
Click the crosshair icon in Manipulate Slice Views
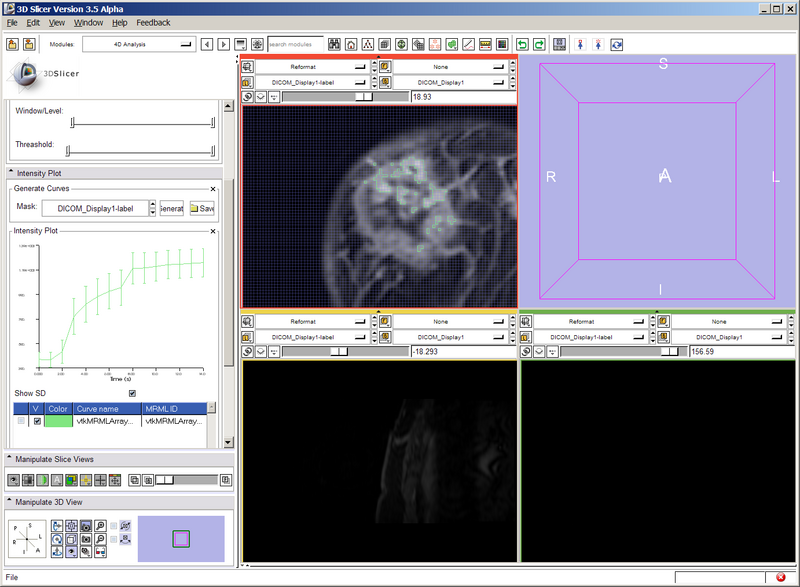tap(87, 480)
